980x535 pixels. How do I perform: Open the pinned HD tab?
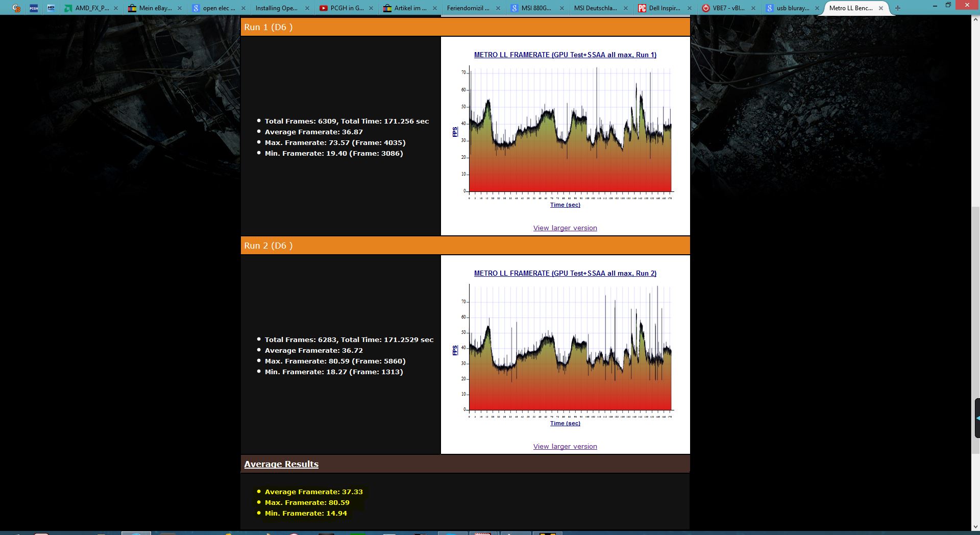(51, 8)
